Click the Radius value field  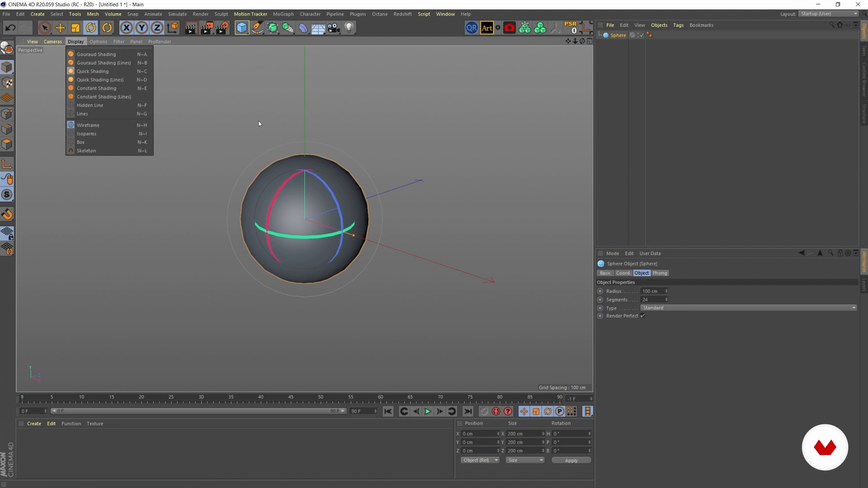(652, 291)
